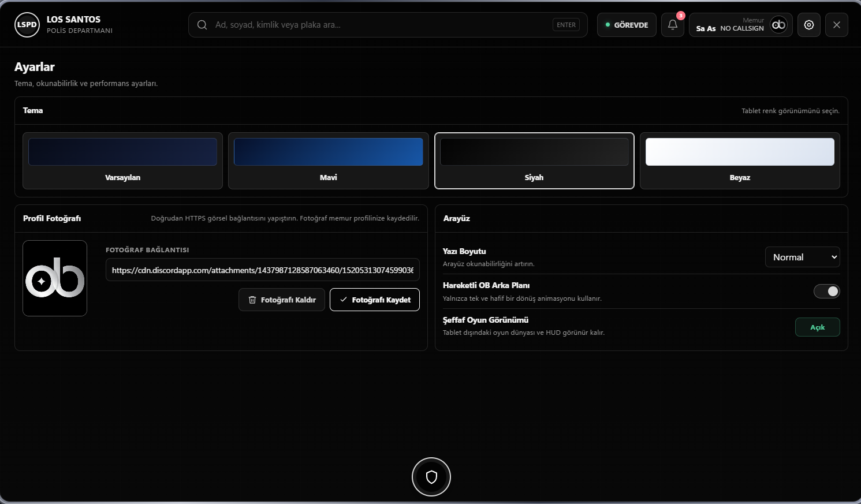Click the profile photo preview thumbnail
This screenshot has width=861, height=504.
click(55, 278)
